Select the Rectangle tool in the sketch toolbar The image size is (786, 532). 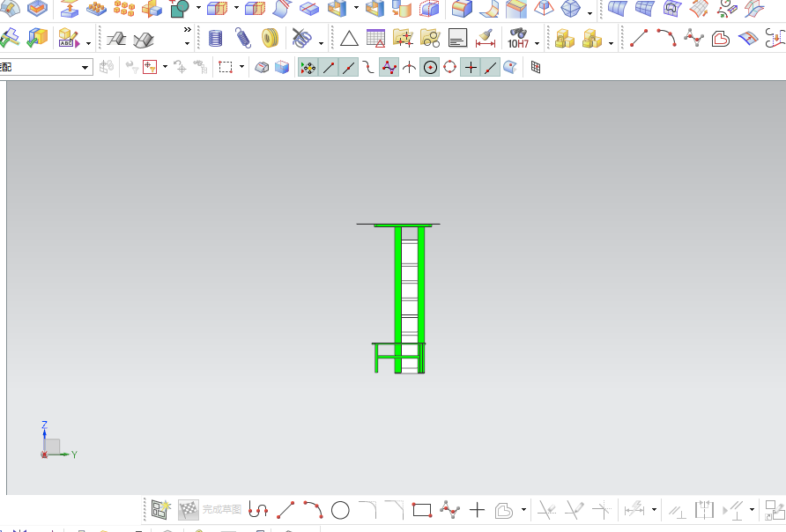pyautogui.click(x=422, y=511)
